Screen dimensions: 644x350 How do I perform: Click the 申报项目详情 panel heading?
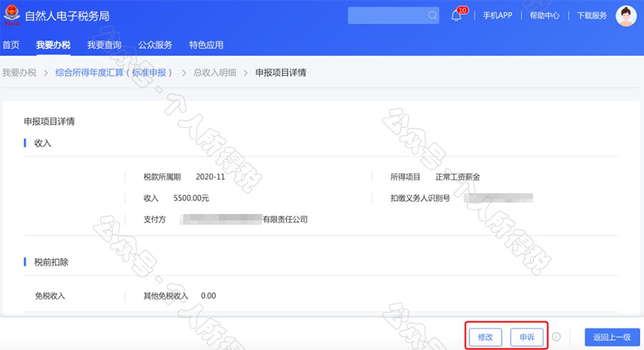click(x=49, y=122)
